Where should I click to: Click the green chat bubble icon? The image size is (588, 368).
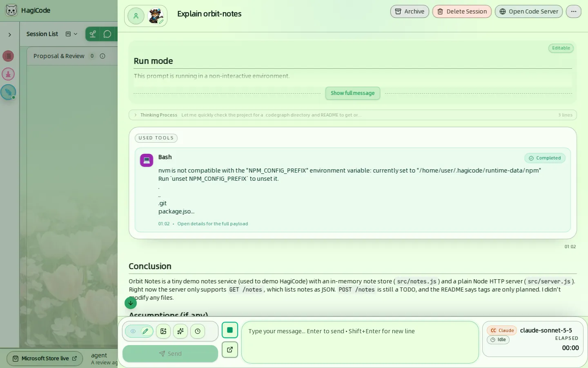[x=107, y=34]
